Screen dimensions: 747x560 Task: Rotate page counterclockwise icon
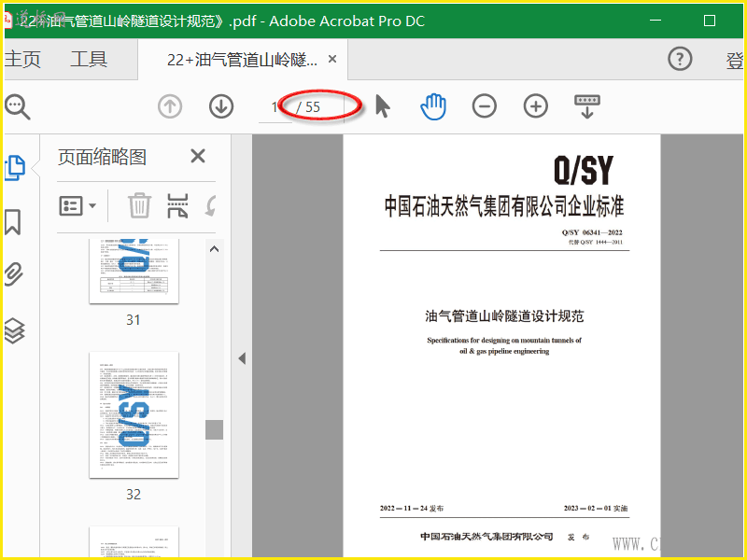tap(211, 205)
